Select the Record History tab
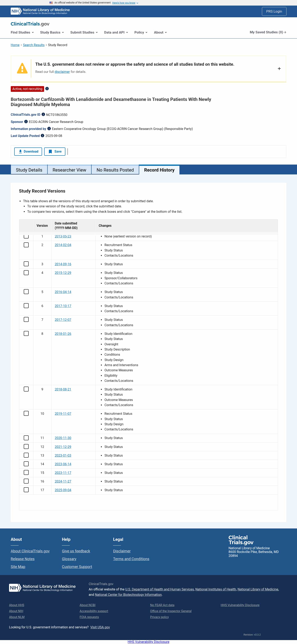This screenshot has width=297, height=644. [x=159, y=170]
